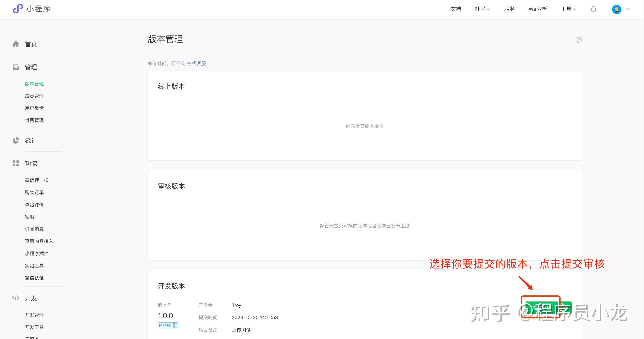Go to 订阅消息 sidebar item

coord(34,229)
